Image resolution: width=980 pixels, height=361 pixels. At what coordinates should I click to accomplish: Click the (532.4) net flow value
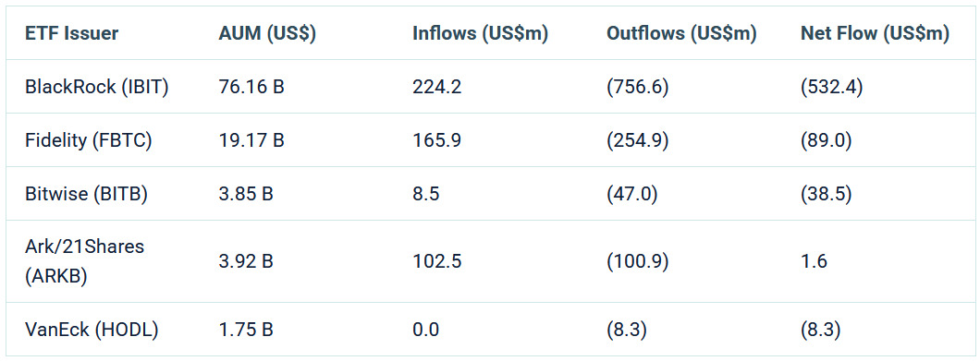[x=832, y=87]
